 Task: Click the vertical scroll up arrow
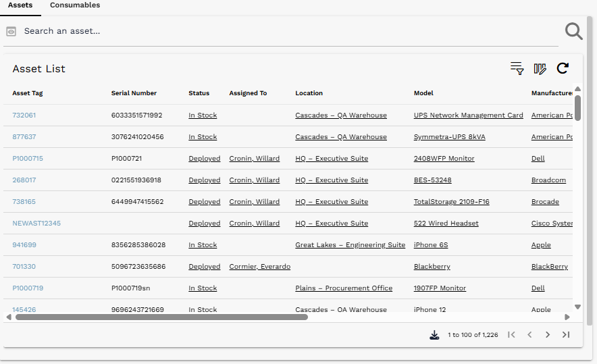point(577,88)
